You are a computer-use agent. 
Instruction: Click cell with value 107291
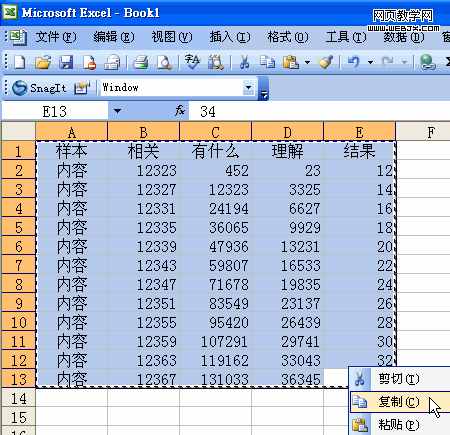(x=216, y=341)
